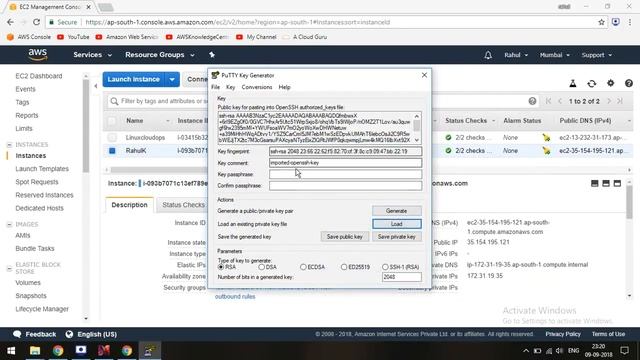
Task: Click alarm icon for Linuxcloudops row
Action: pos(546,138)
